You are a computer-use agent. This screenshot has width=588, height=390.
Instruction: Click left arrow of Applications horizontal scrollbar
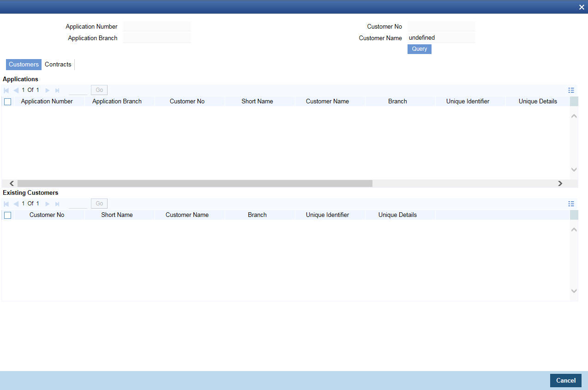point(12,183)
